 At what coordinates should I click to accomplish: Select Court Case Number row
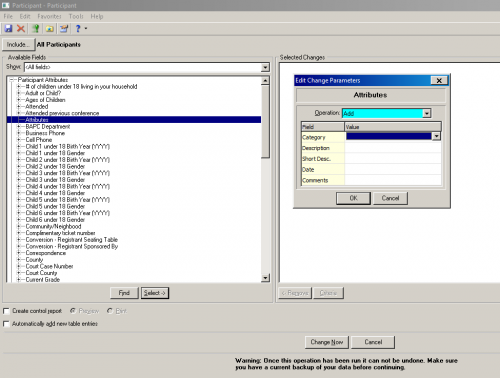coord(49,266)
